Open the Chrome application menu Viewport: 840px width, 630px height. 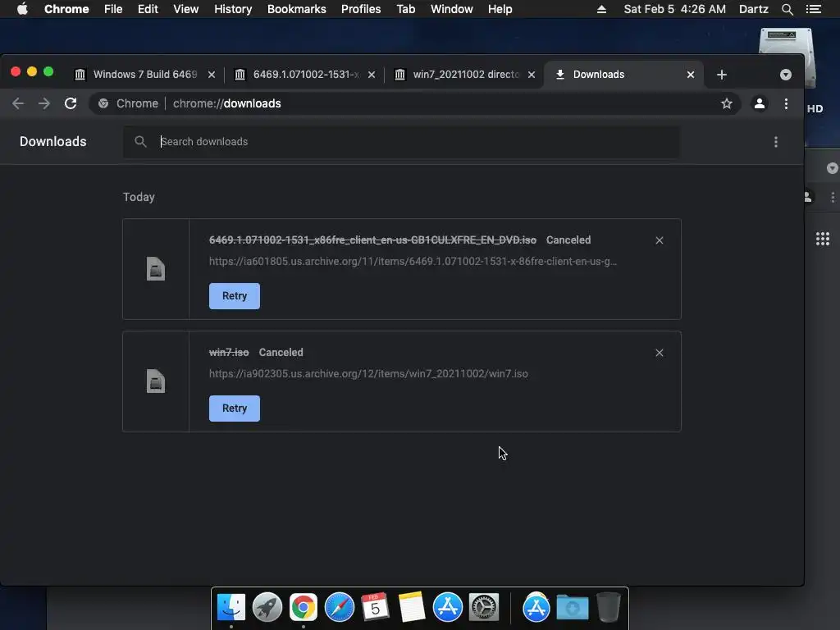66,9
